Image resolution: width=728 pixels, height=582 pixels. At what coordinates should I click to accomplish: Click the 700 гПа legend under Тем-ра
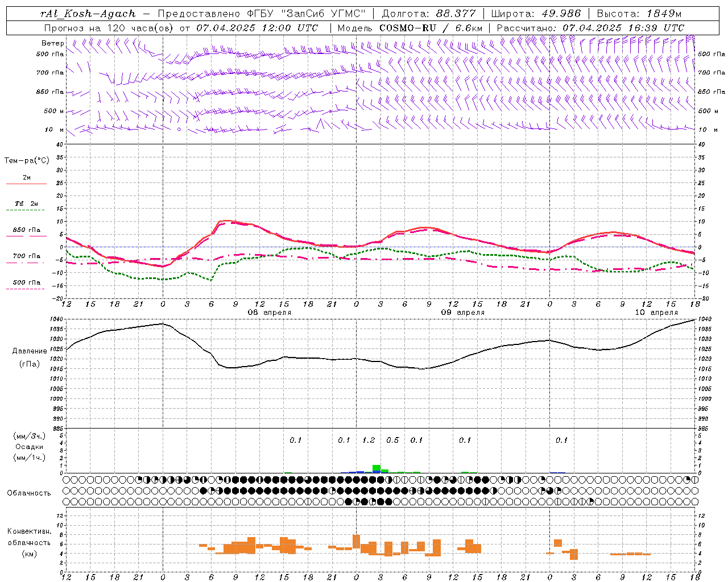[x=26, y=256]
